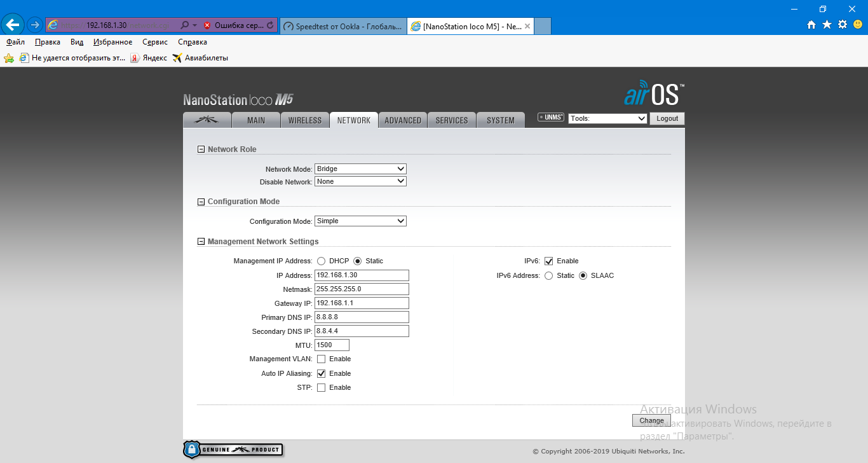Enable the Management VLAN checkbox

tap(322, 359)
